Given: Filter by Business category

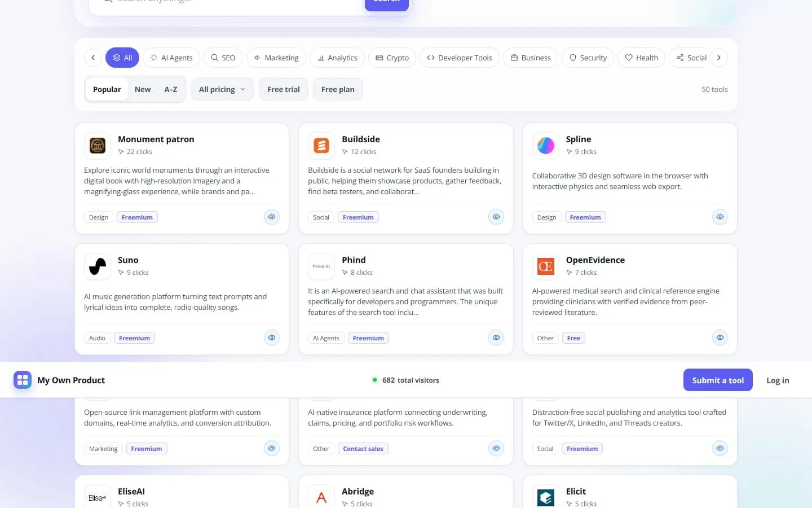Looking at the screenshot, I should [531, 58].
